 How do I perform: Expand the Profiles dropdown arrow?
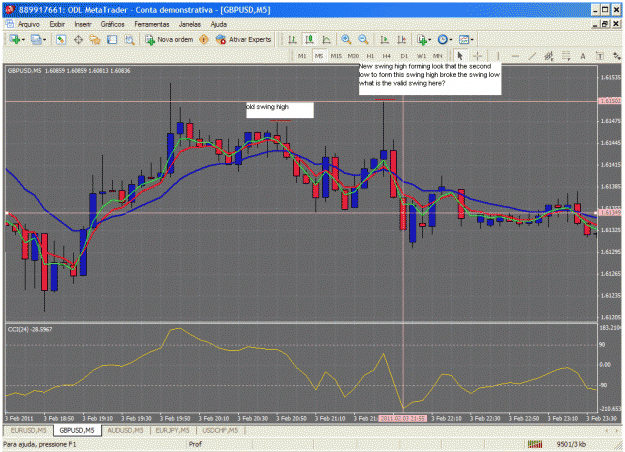point(44,40)
